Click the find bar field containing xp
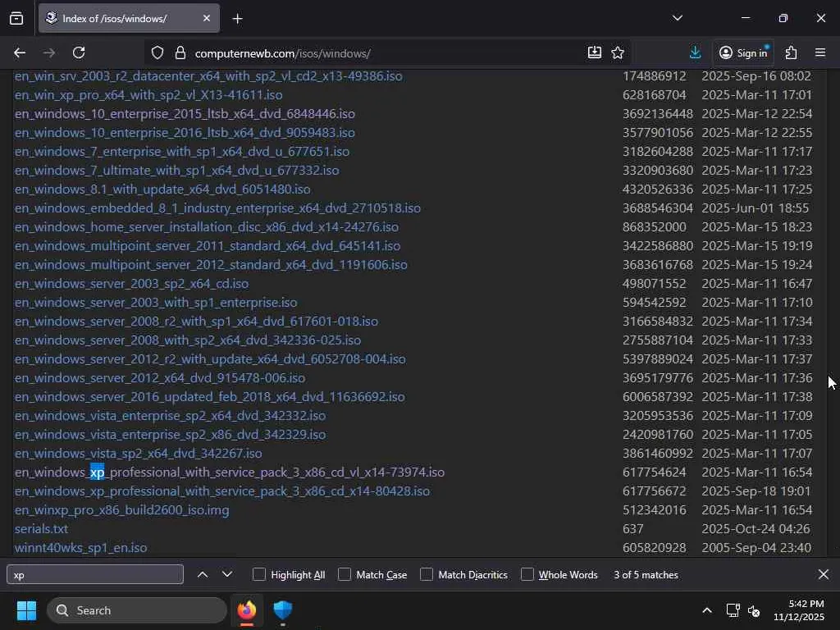 coord(95,574)
